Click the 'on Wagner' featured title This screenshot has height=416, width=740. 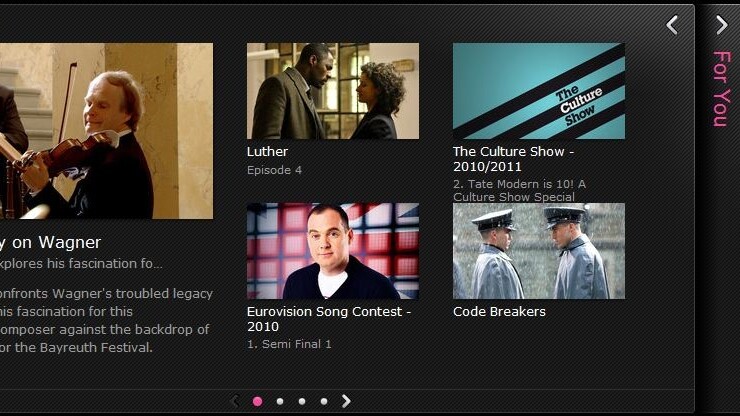click(x=50, y=243)
